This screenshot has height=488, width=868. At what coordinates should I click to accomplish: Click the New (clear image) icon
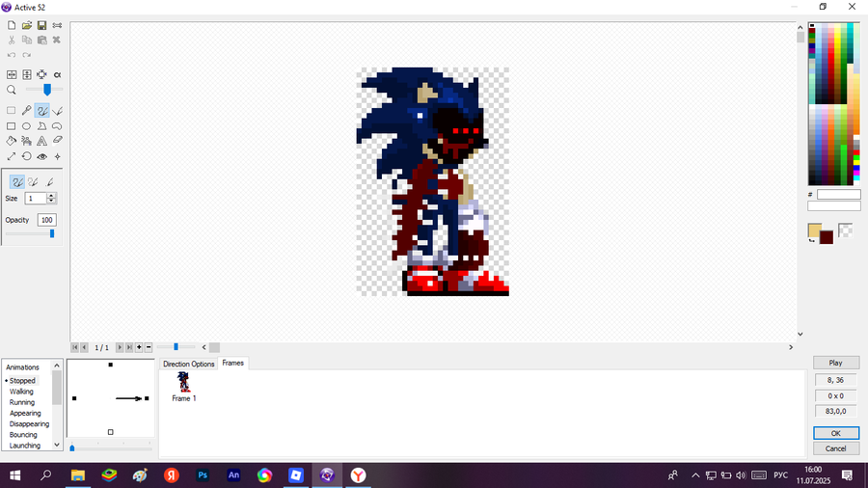pyautogui.click(x=11, y=25)
